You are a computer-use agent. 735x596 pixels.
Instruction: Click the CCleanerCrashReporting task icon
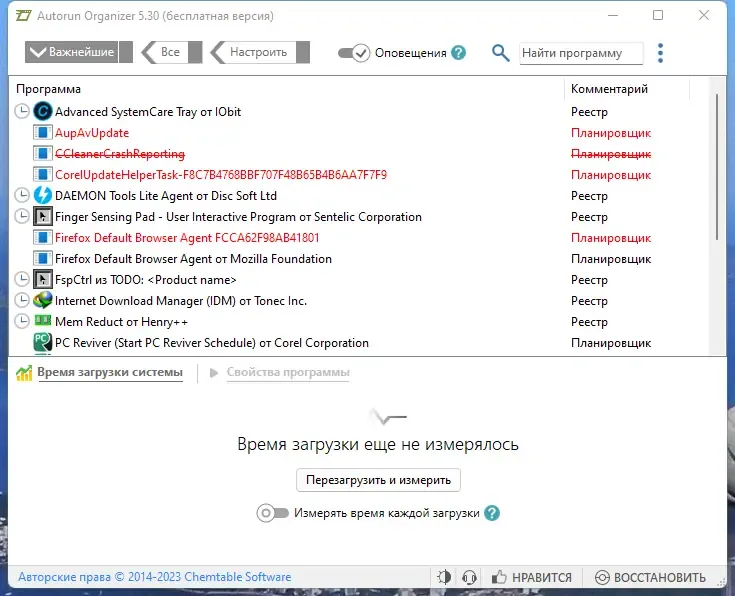tap(42, 154)
